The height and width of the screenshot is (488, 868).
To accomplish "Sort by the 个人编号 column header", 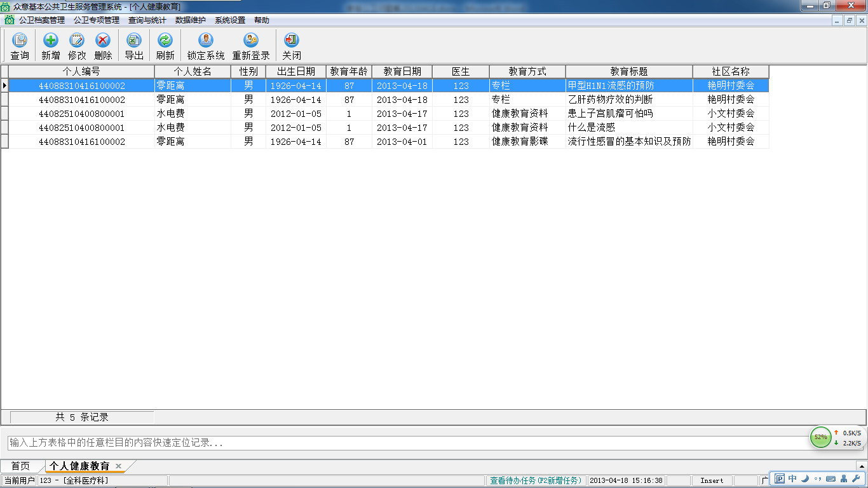I will click(x=81, y=71).
